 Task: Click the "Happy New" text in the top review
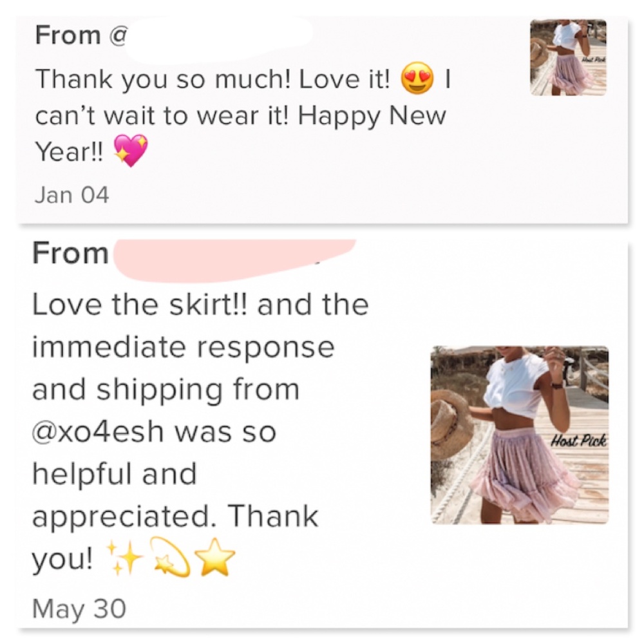(372, 117)
